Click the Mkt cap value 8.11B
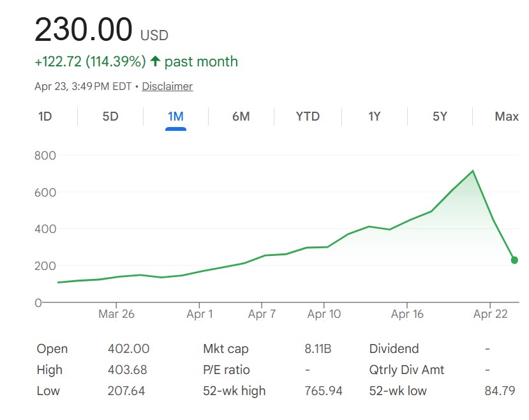The height and width of the screenshot is (420, 529). [x=318, y=349]
